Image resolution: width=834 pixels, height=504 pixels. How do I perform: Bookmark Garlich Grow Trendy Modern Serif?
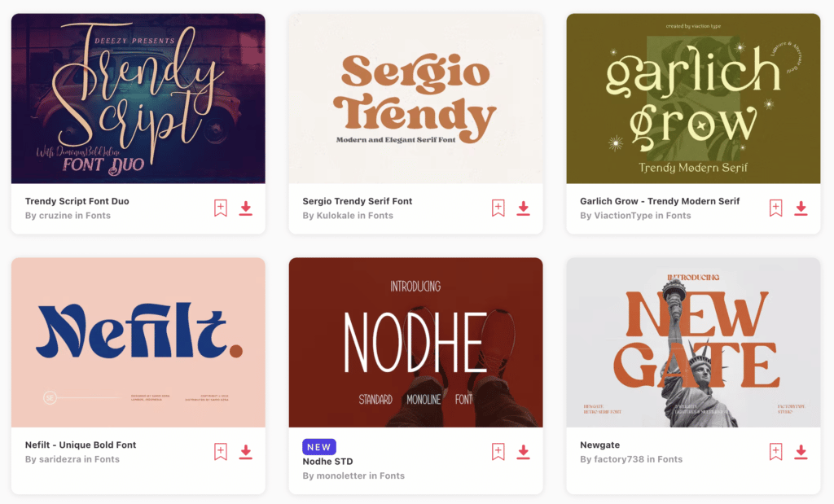click(x=776, y=208)
